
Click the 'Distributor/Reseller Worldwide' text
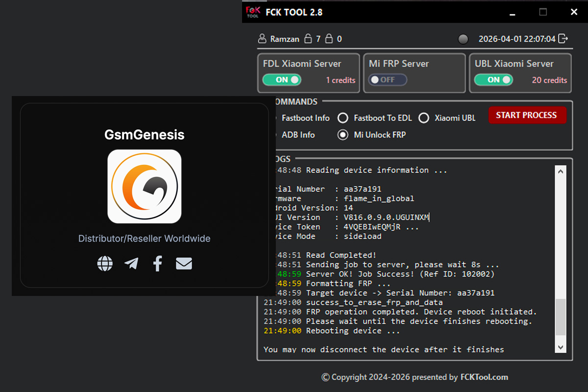point(145,239)
